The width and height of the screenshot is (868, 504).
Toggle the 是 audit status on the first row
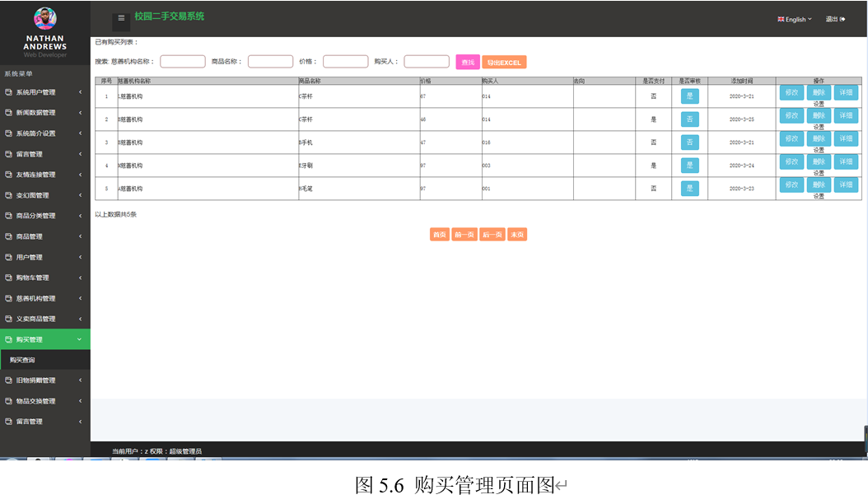click(x=689, y=96)
